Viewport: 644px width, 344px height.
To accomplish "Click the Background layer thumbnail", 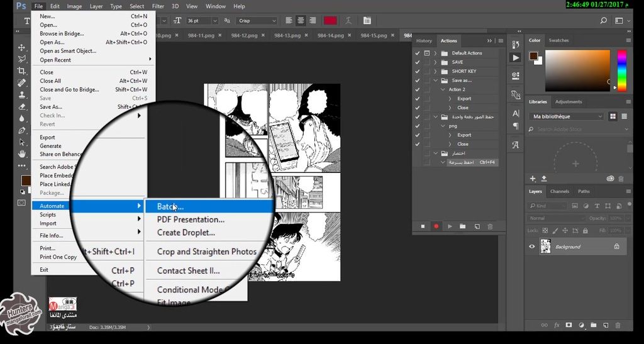I will 545,247.
